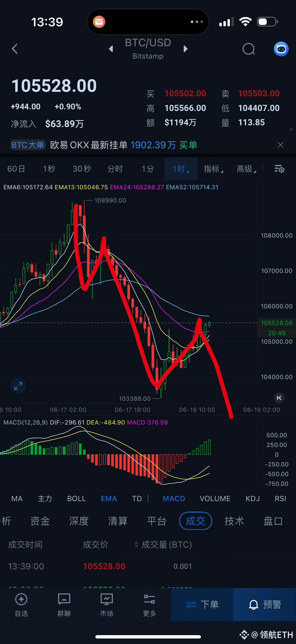Select the 60日 timeframe
The image size is (296, 644).
(16, 169)
